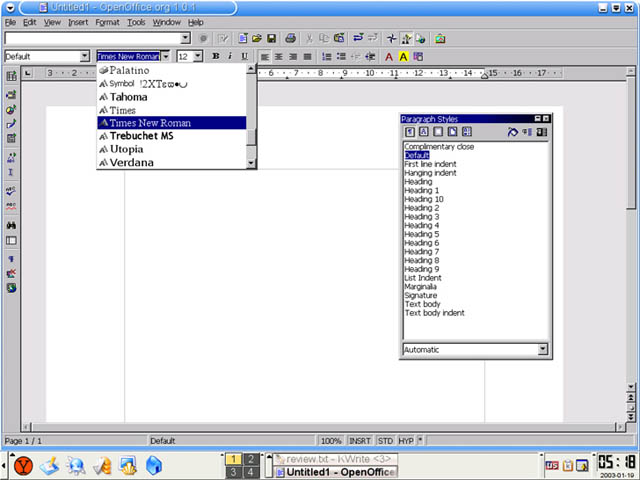Click the Online Layout globe icon
This screenshot has width=640, height=480.
pyautogui.click(x=11, y=288)
